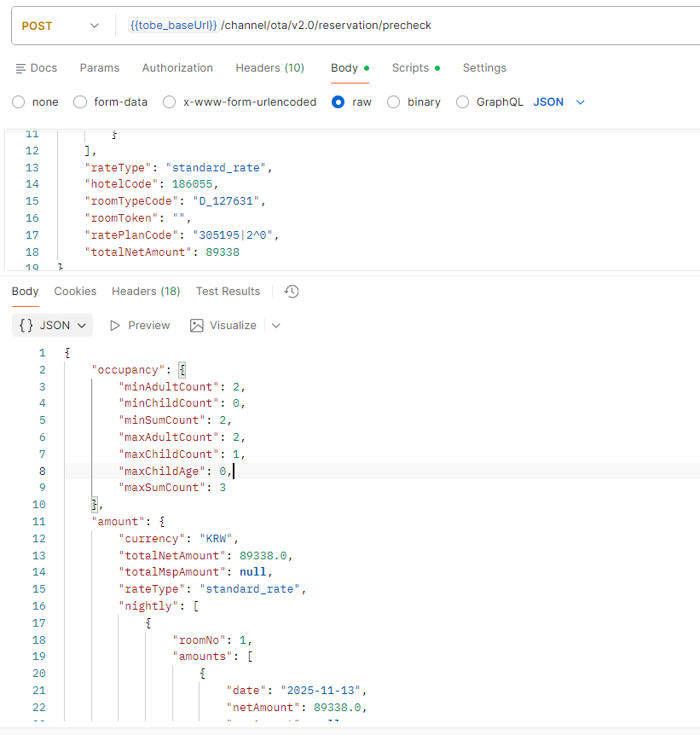Open the JSON raw language dropdown

click(x=559, y=102)
